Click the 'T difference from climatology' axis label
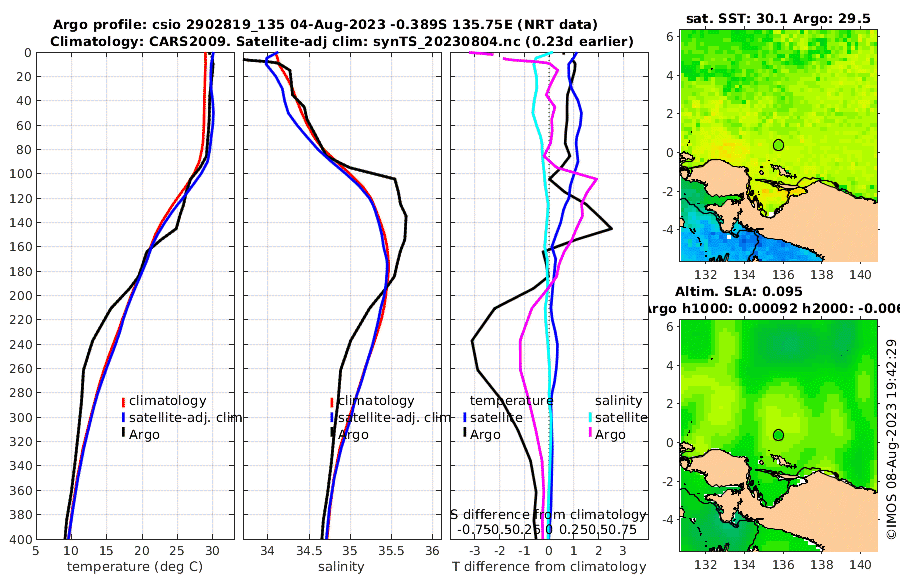Image resolution: width=900 pixels, height=580 pixels. point(549,567)
